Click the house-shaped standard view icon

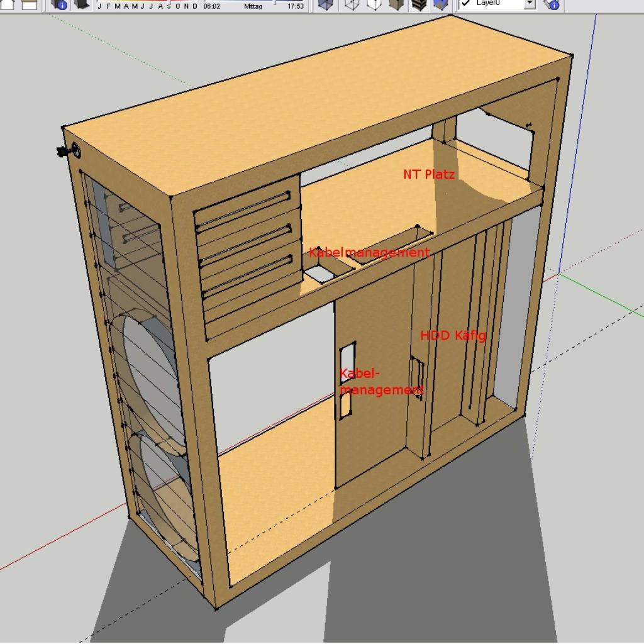(8, 4)
